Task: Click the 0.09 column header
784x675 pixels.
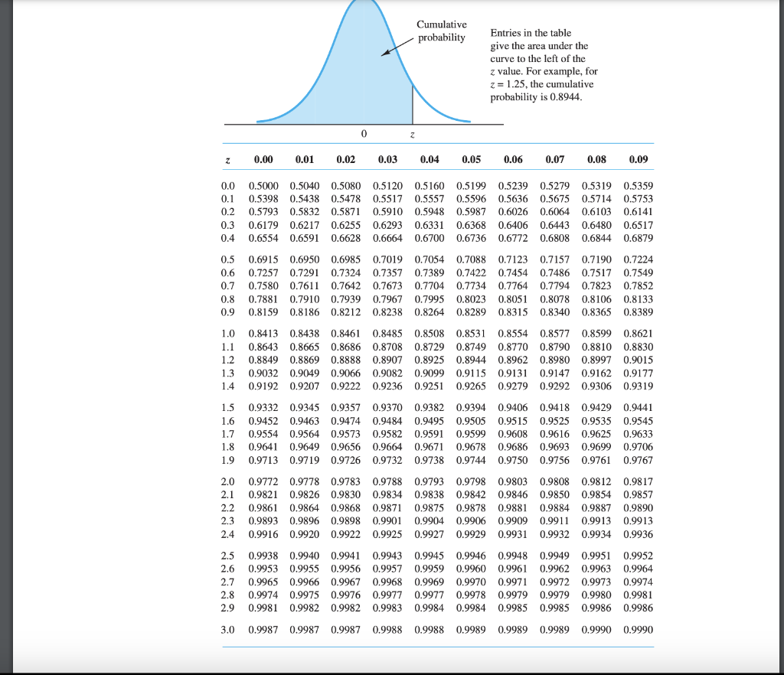Action: [639, 159]
